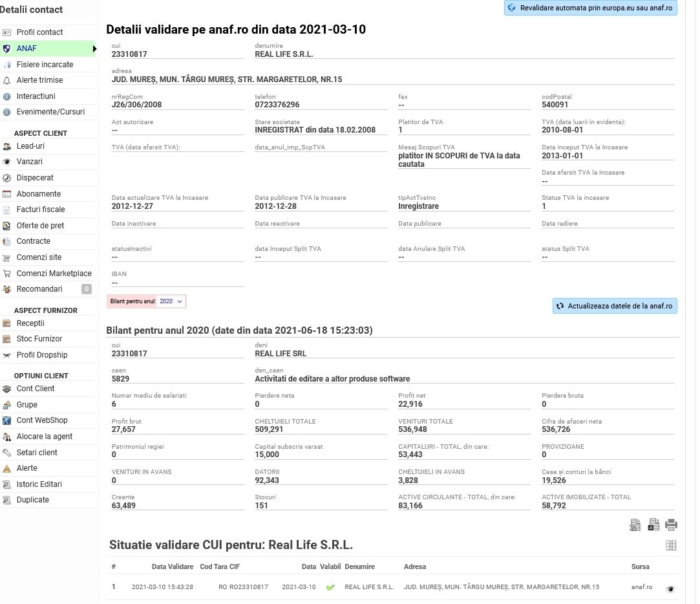Click the 'Alerte trimise' bell icon
Screen dimensions: 700x604
7,80
